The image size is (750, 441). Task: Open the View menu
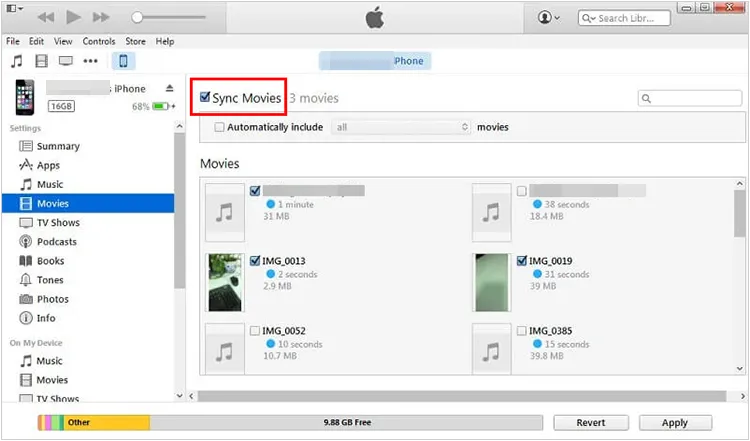[x=63, y=41]
